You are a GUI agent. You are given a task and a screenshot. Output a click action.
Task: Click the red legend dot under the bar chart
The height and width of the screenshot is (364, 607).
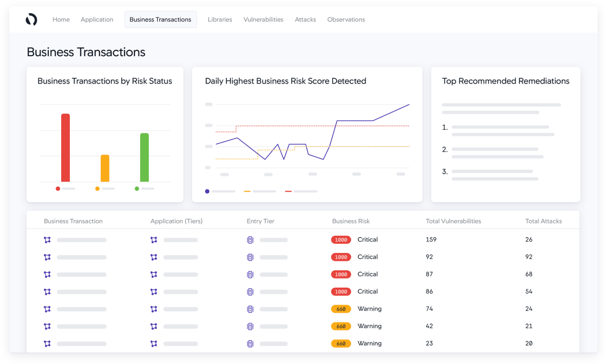(58, 188)
